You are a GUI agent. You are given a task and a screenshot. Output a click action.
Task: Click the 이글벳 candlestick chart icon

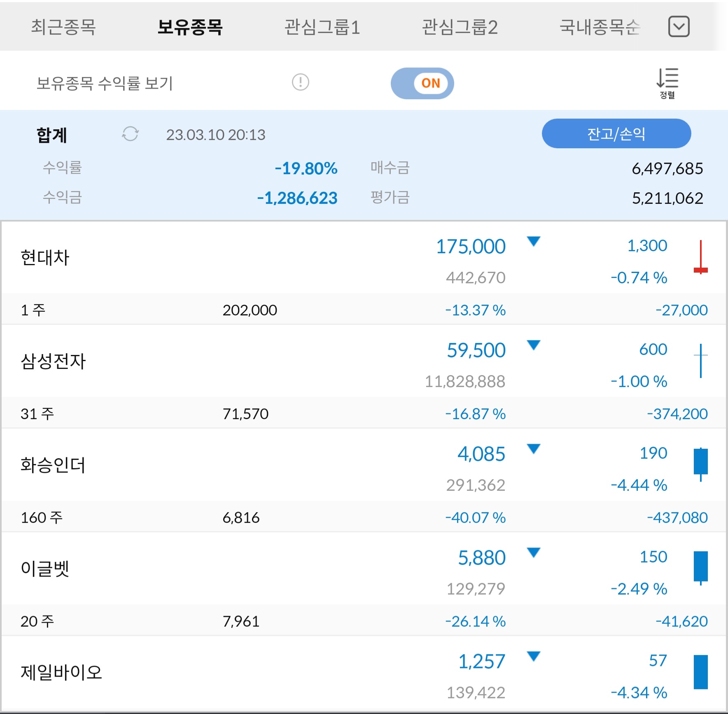(x=700, y=569)
